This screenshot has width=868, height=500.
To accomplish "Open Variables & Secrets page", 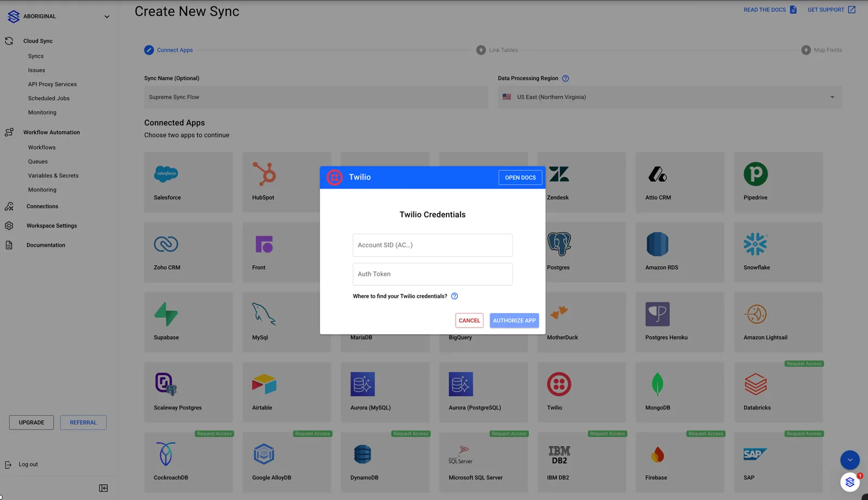I will point(53,176).
